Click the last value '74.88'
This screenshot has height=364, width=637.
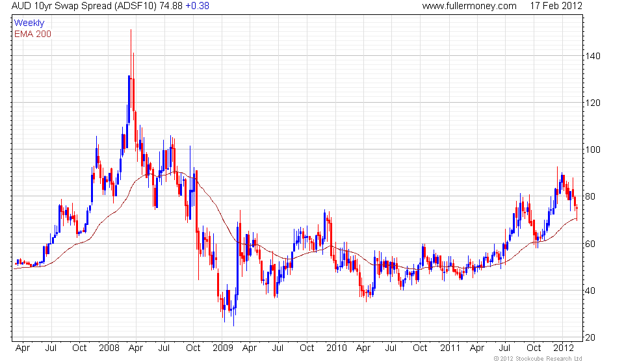pos(170,6)
